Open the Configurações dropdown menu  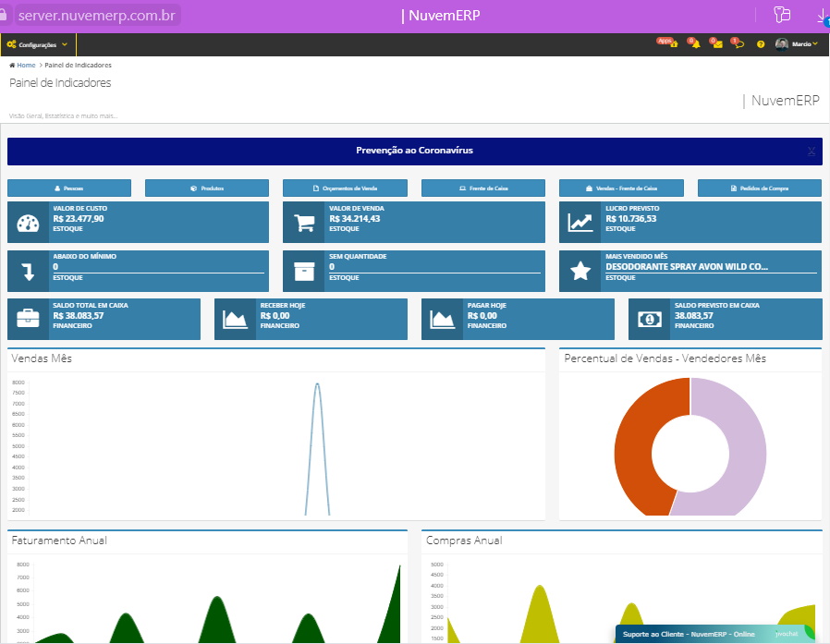click(38, 44)
